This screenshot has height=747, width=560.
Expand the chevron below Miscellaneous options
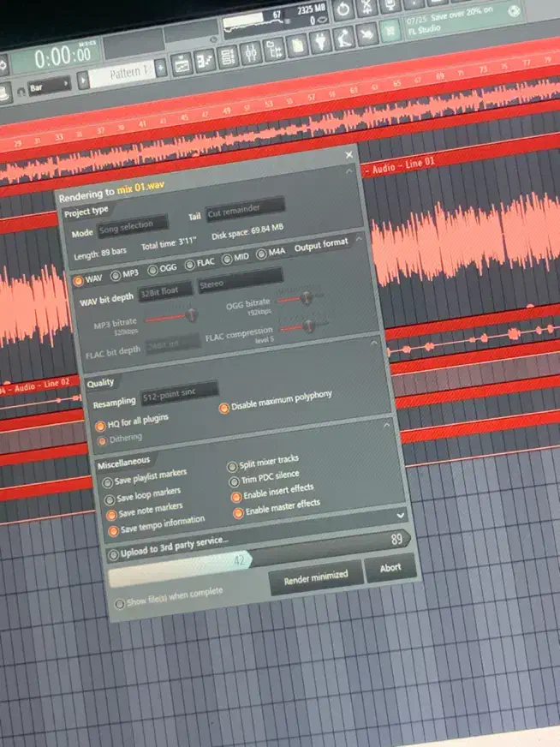point(401,516)
